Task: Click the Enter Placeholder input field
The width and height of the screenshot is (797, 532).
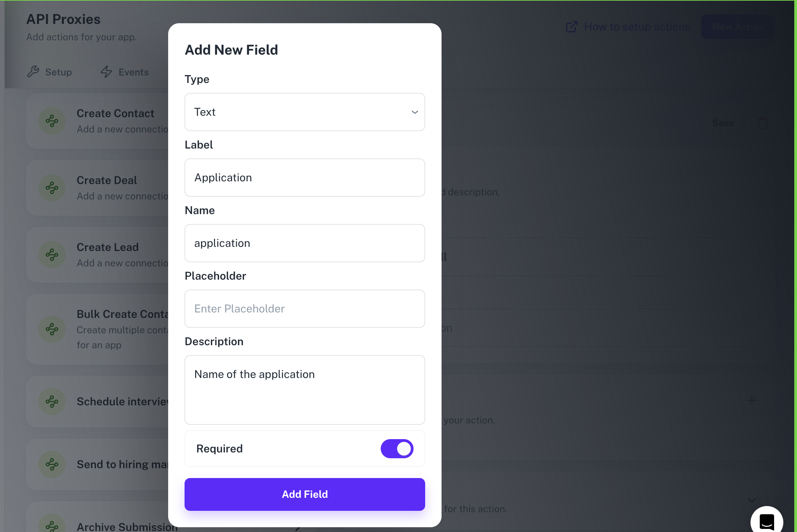Action: click(305, 308)
